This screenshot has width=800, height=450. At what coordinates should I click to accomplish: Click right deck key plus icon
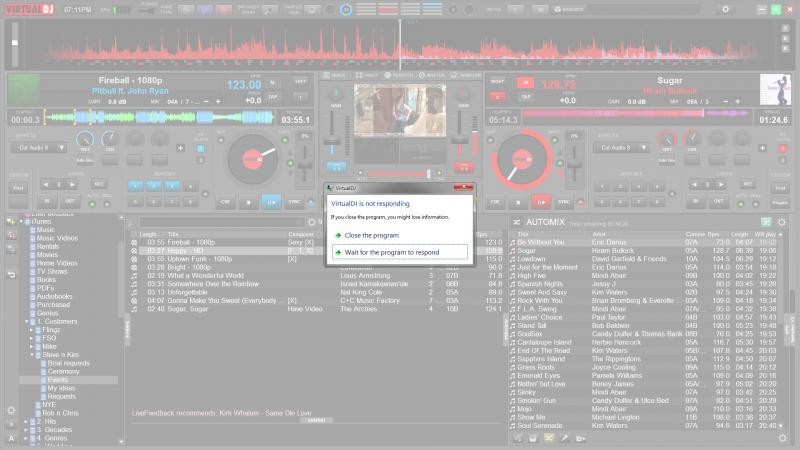click(737, 102)
